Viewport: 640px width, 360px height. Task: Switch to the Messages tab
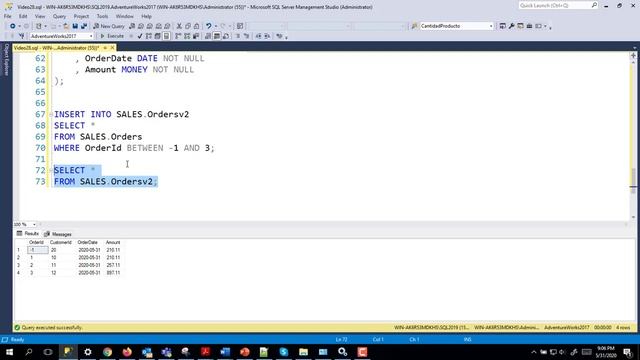click(x=58, y=234)
